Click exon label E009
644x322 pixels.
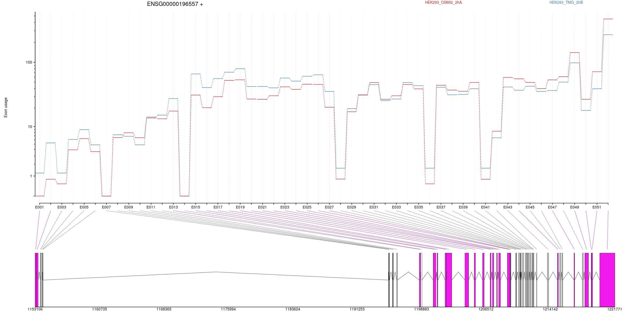[129, 207]
